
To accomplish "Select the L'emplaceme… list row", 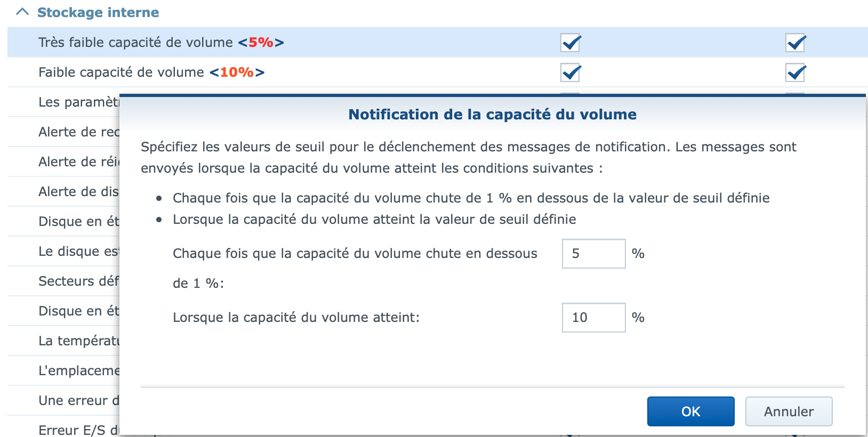I will click(78, 371).
